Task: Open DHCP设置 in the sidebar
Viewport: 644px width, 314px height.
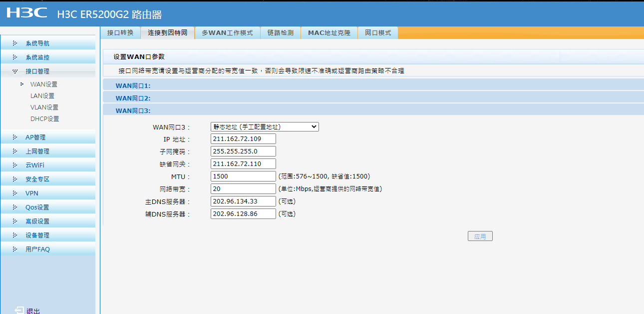Action: pyautogui.click(x=45, y=119)
